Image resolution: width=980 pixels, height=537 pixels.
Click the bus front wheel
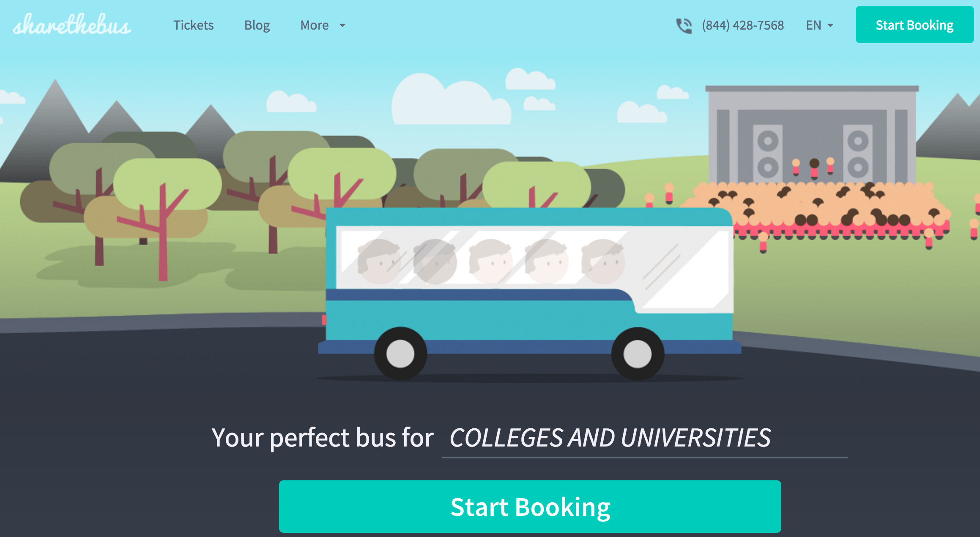point(638,353)
